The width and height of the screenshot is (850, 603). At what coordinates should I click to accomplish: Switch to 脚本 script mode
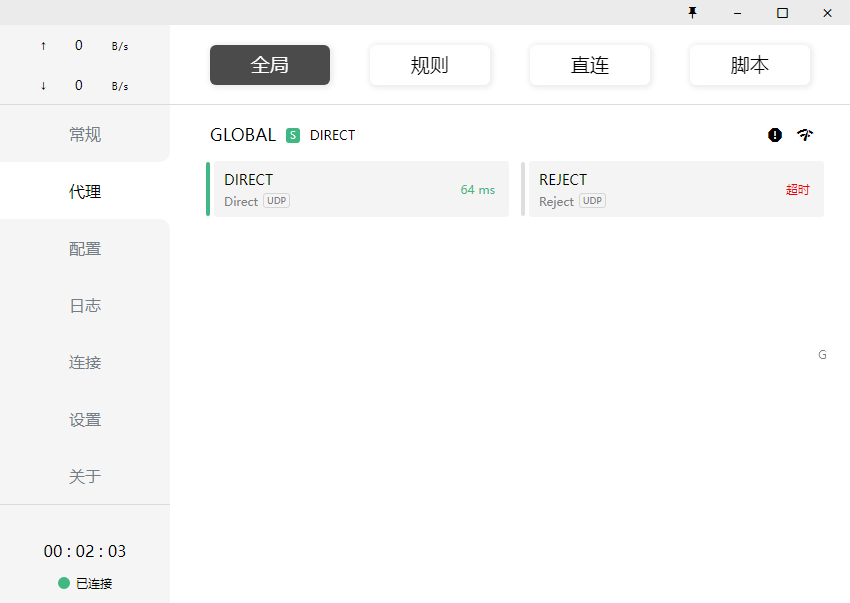(x=750, y=65)
